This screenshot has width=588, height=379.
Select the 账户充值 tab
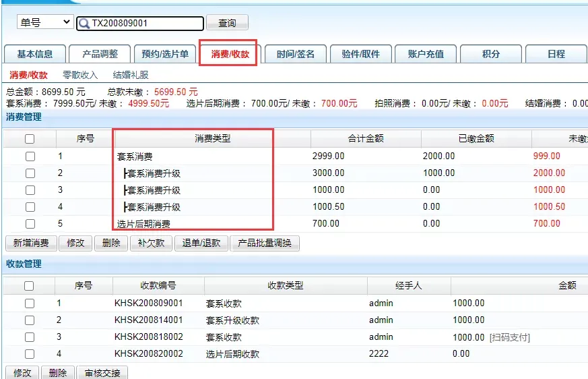pos(426,54)
